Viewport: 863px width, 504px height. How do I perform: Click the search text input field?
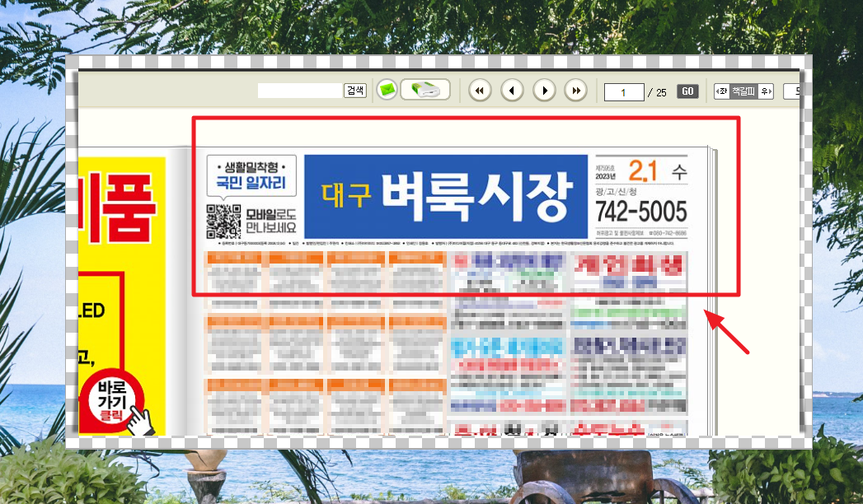pyautogui.click(x=301, y=91)
